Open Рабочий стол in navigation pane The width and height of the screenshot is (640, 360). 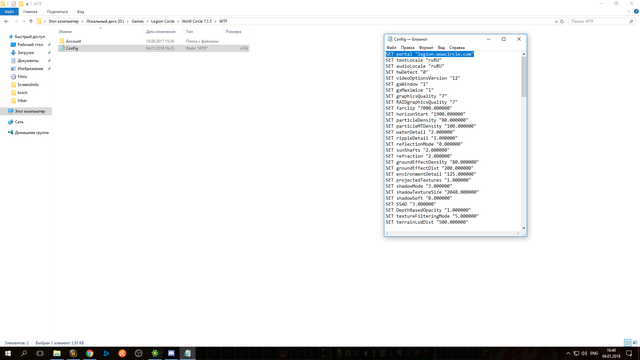point(30,44)
